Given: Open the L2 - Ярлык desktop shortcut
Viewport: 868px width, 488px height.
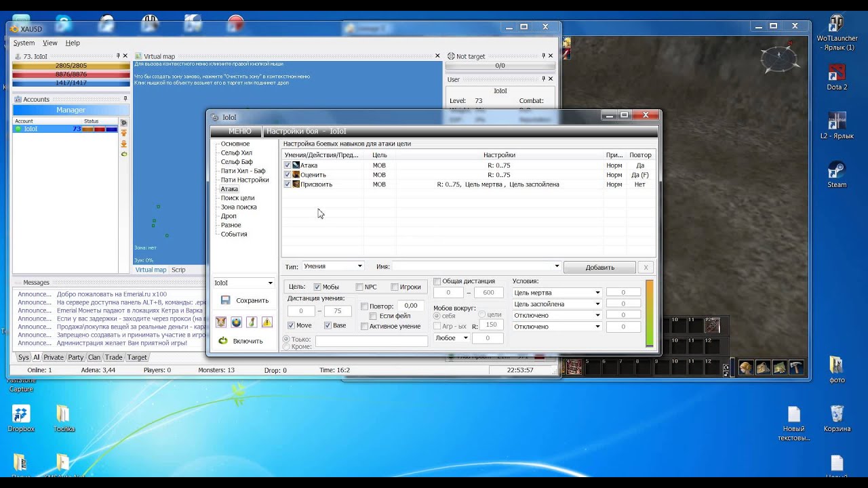Looking at the screenshot, I should click(x=837, y=125).
